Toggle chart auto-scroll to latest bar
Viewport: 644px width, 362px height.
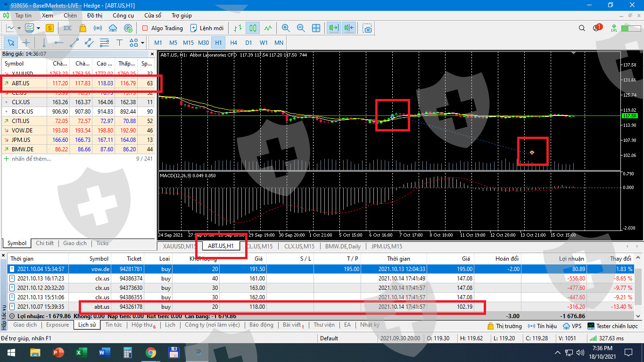coord(334,28)
